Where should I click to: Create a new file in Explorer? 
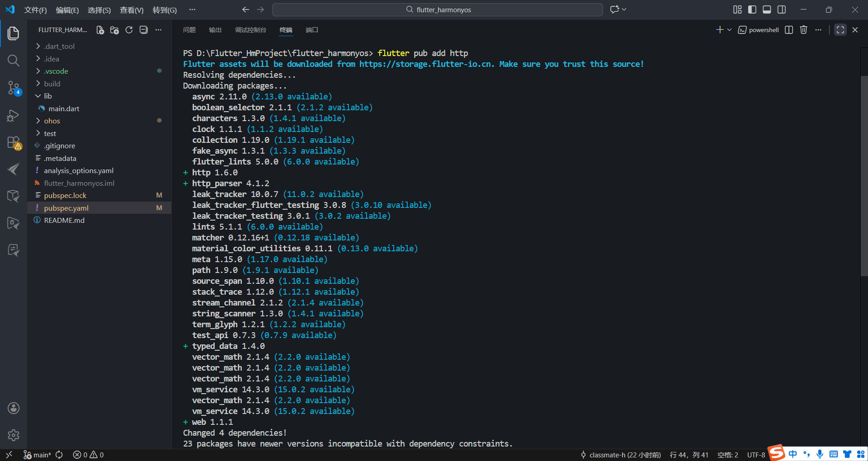click(x=100, y=30)
